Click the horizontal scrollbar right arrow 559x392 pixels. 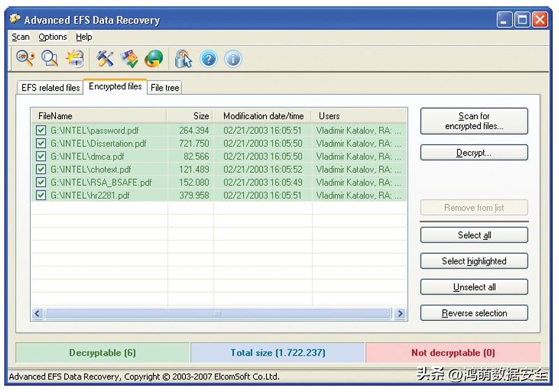(x=400, y=314)
